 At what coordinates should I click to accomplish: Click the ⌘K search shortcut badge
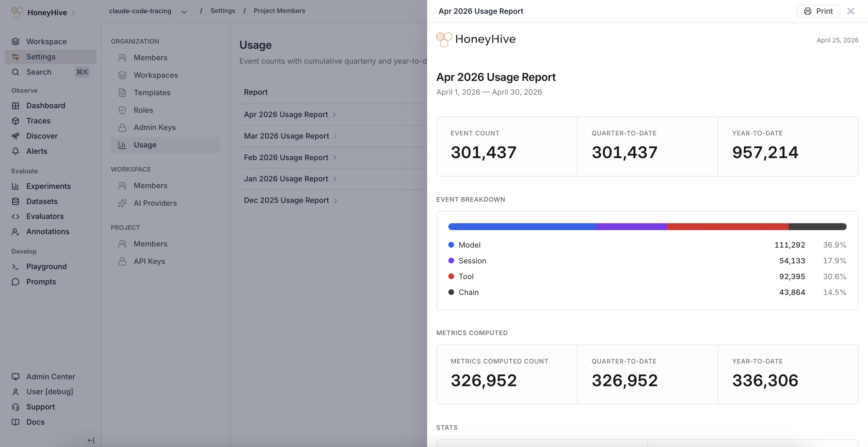click(x=82, y=72)
